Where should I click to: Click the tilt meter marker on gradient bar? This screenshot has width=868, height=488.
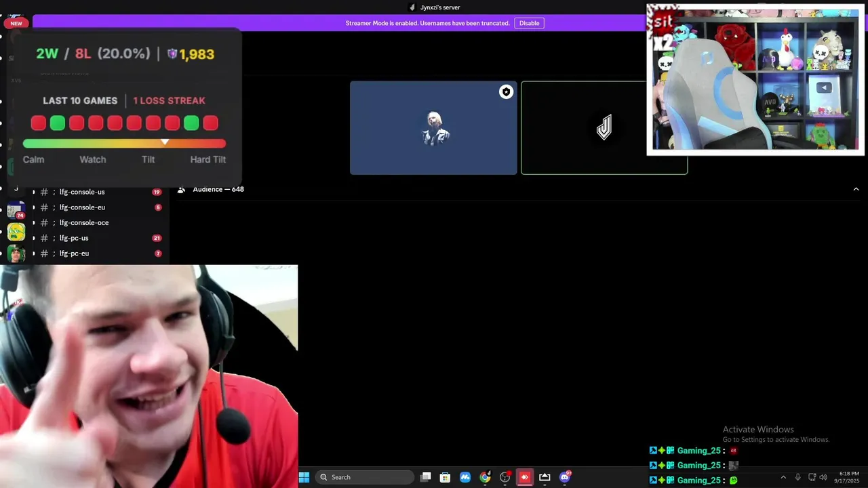(x=164, y=142)
